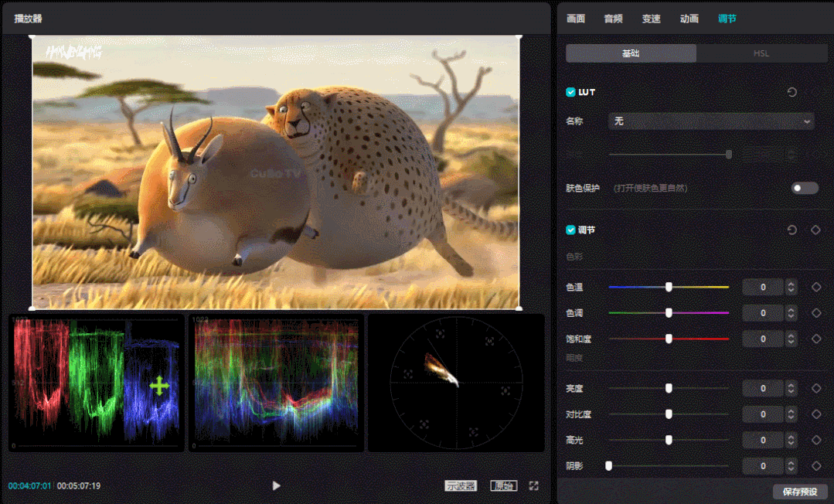Add keyframe for the 调节 section
Screen dimensions: 834x504
[x=815, y=230]
